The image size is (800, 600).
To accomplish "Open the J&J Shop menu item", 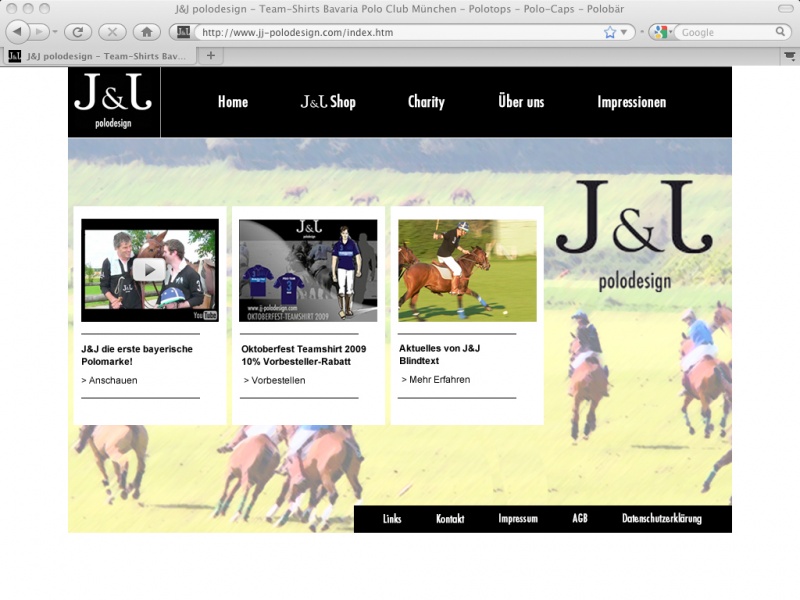I will click(x=328, y=102).
